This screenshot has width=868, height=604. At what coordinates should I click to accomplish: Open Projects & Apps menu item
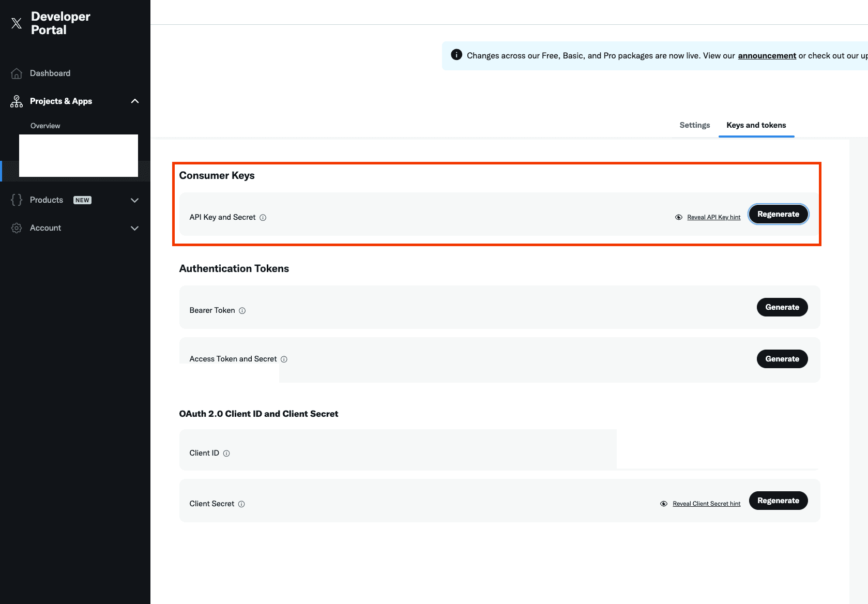point(61,101)
